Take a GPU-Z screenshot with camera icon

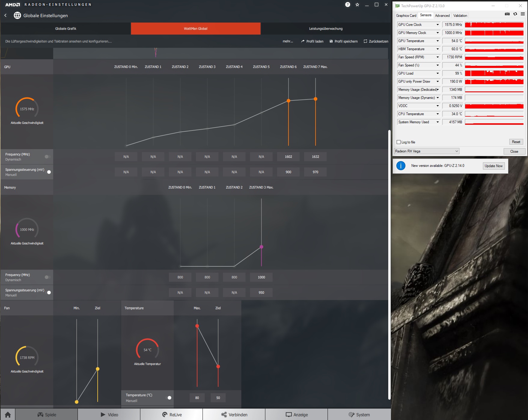point(507,14)
